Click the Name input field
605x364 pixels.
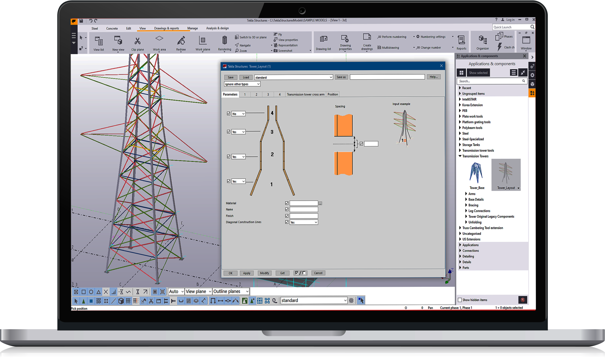[304, 209]
